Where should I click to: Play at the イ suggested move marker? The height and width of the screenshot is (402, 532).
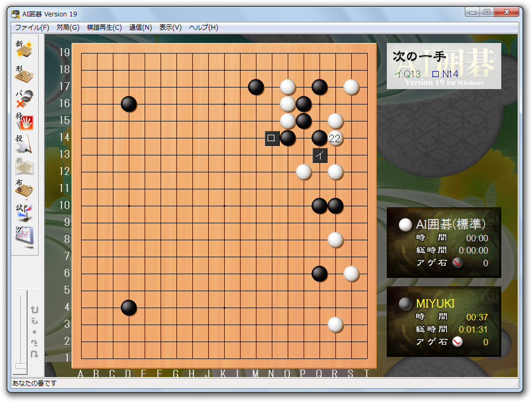(x=320, y=155)
